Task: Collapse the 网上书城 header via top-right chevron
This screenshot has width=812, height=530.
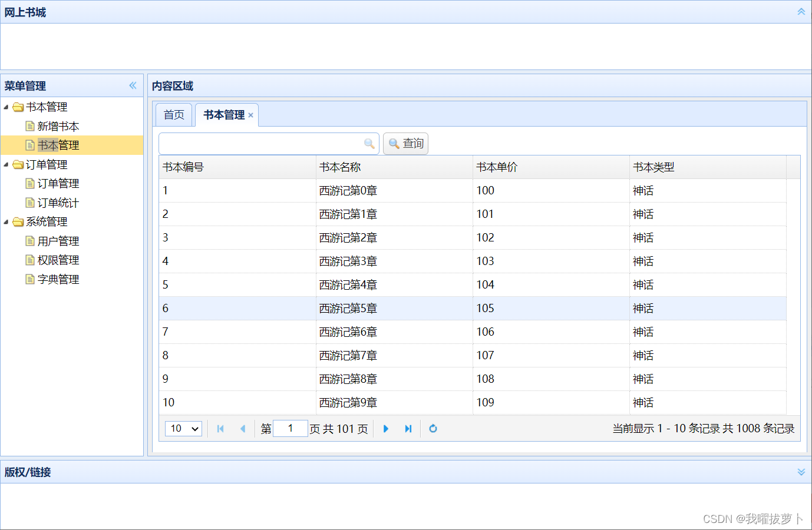Action: (801, 11)
